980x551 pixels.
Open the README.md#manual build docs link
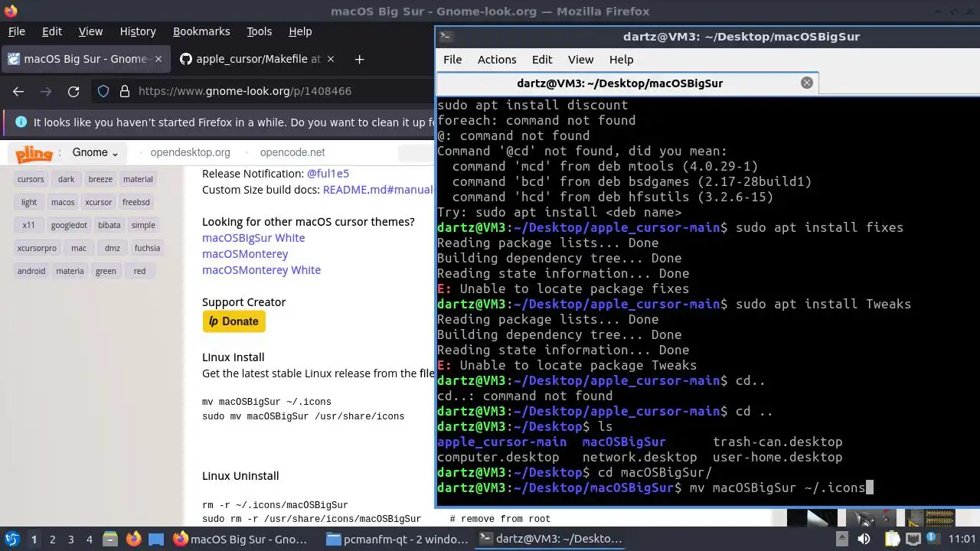coord(378,190)
